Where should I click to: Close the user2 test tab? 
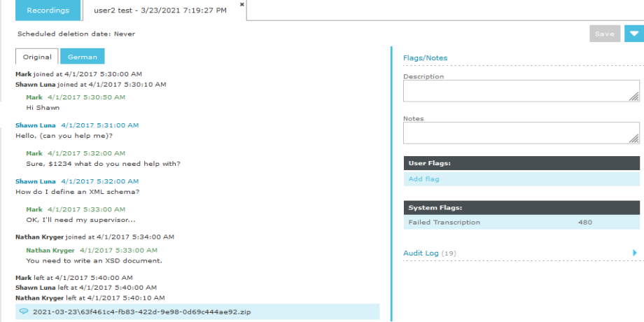242,4
